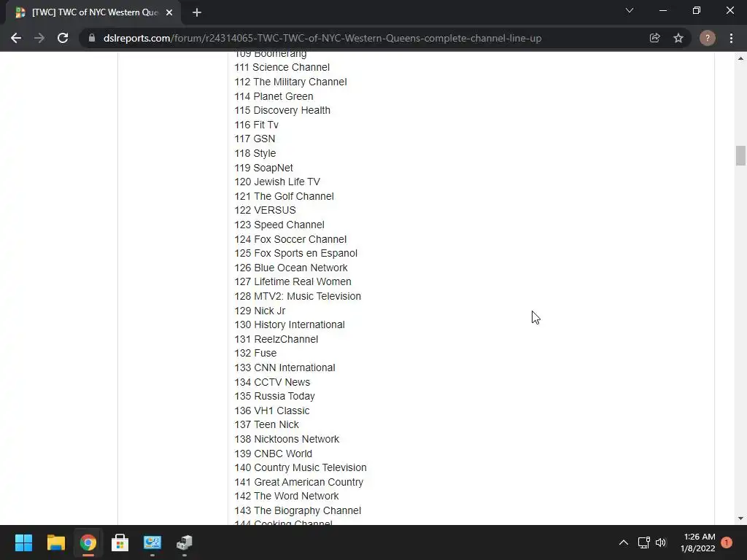Click the browser back arrow
The height and width of the screenshot is (560, 747).
pyautogui.click(x=16, y=38)
